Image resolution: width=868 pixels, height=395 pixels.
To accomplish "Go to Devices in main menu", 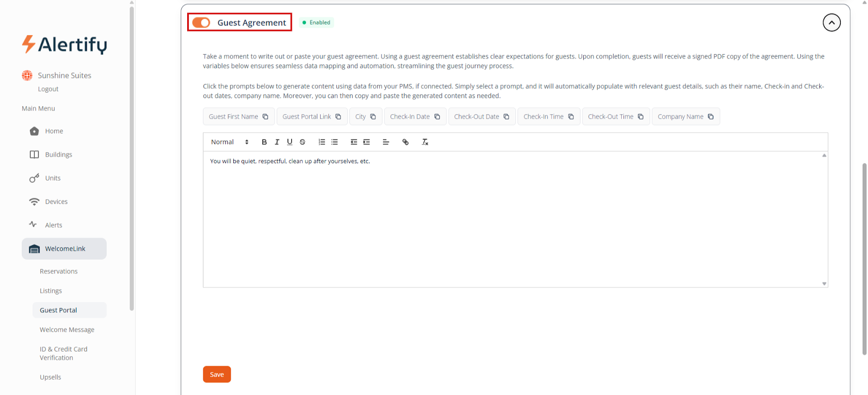I will (56, 202).
